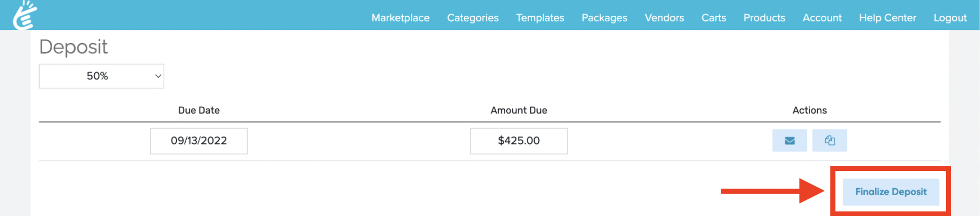The width and height of the screenshot is (980, 216).
Task: Send the deposit by email icon
Action: 789,140
